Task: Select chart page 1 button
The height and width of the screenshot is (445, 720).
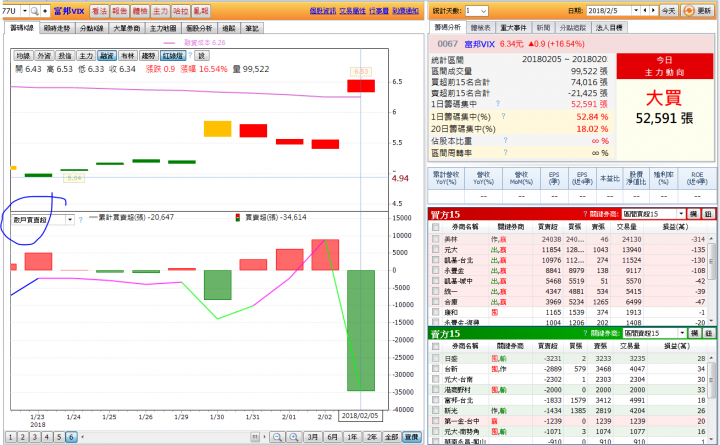Action: [x=11, y=437]
